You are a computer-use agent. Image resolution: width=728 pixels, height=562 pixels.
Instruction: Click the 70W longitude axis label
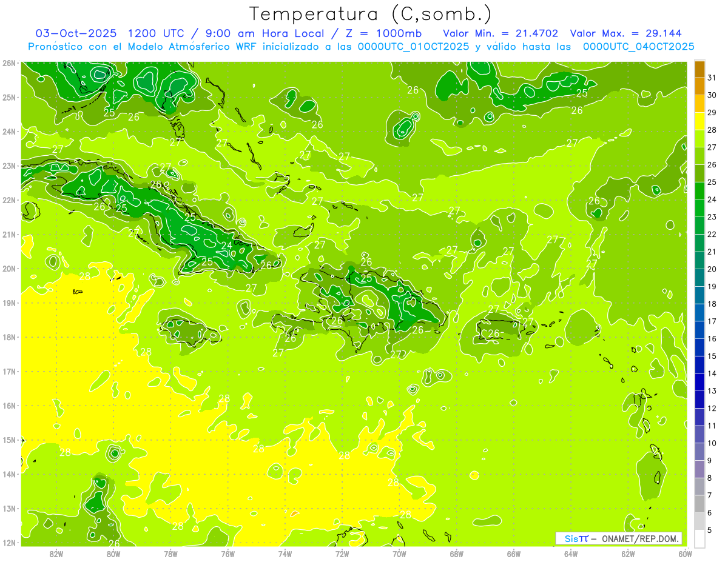pyautogui.click(x=399, y=554)
